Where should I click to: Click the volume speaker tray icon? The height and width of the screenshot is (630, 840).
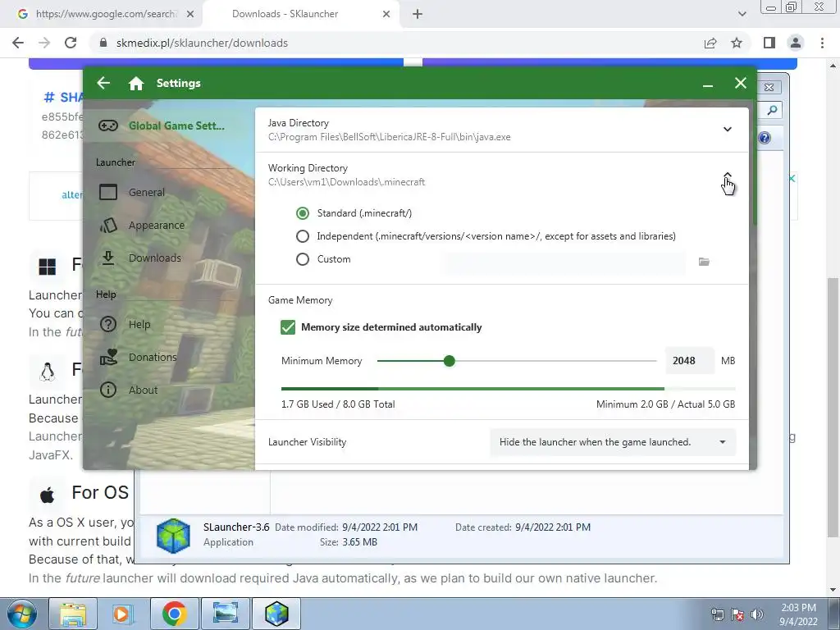tap(757, 614)
